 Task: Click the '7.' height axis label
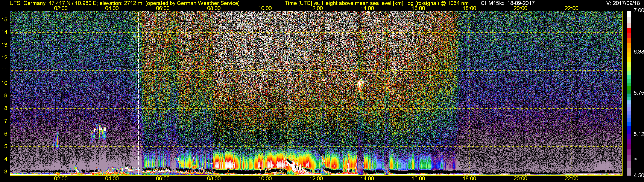(6, 121)
